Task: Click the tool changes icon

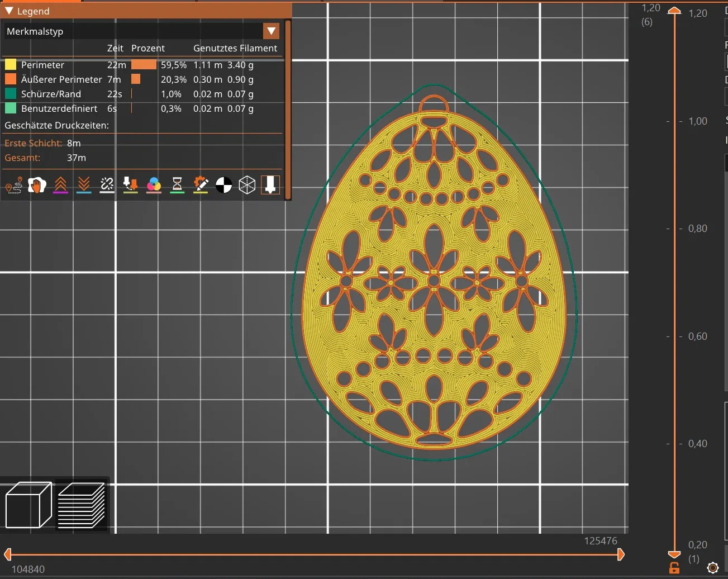Action: 130,185
